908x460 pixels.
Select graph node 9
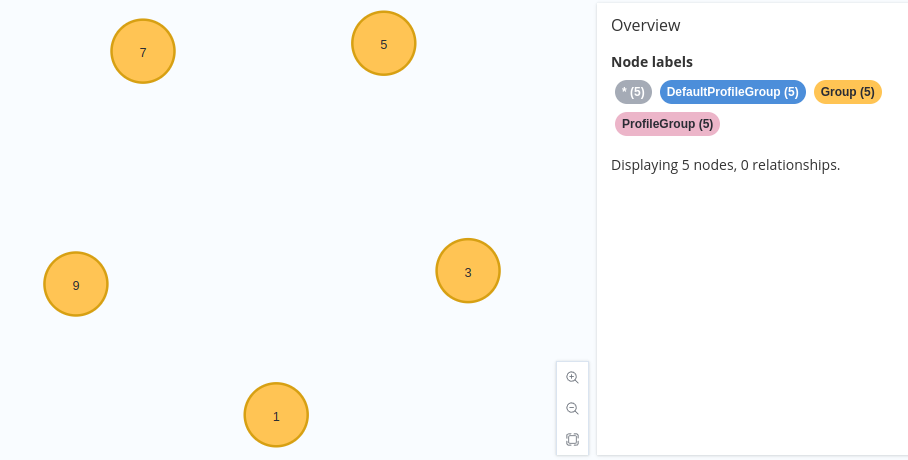[76, 284]
